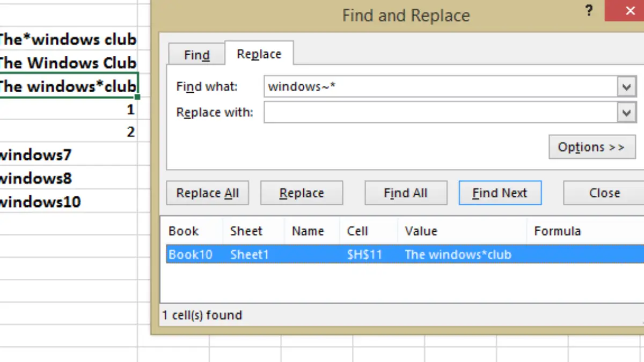Focus the Replace with text box
The height and width of the screenshot is (362, 644).
click(440, 113)
